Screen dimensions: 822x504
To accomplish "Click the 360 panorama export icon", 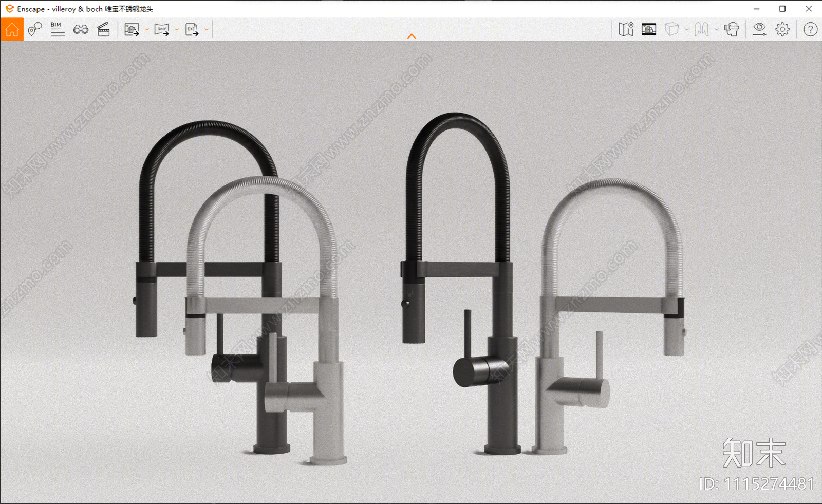I will [162, 29].
